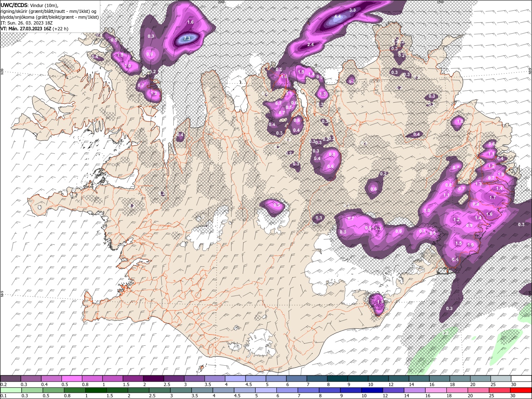The image size is (532, 399).
Task: Click the palest green lower swatch at 0.1
Action: 11,390
